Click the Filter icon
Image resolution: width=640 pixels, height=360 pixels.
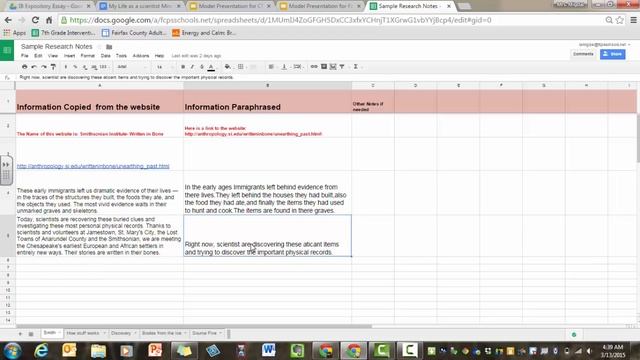point(342,67)
